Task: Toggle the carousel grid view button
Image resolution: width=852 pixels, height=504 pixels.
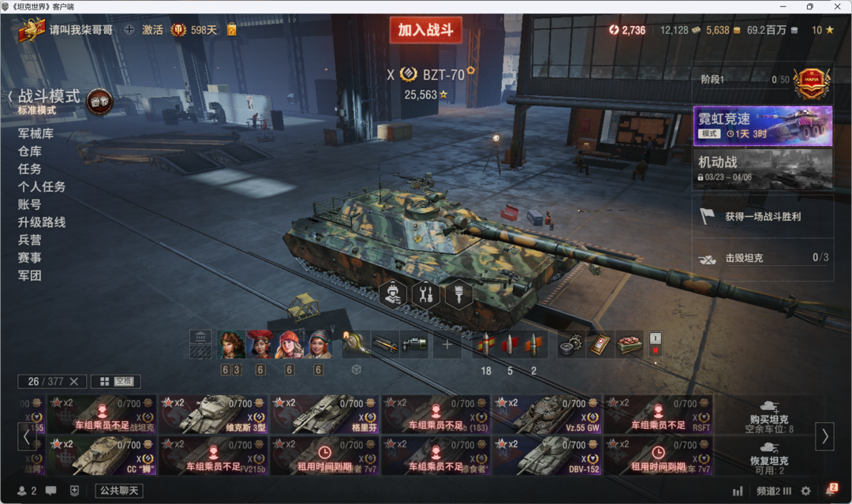Action: (105, 381)
